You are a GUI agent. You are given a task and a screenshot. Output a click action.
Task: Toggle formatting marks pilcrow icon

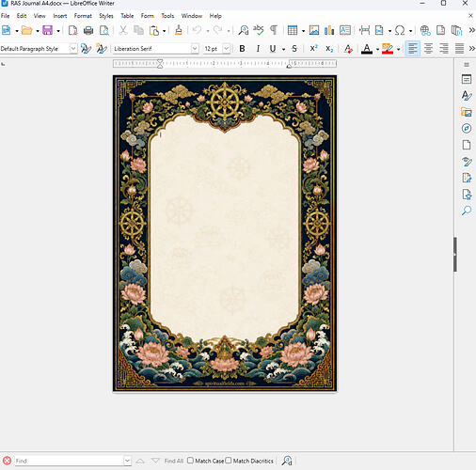[274, 30]
